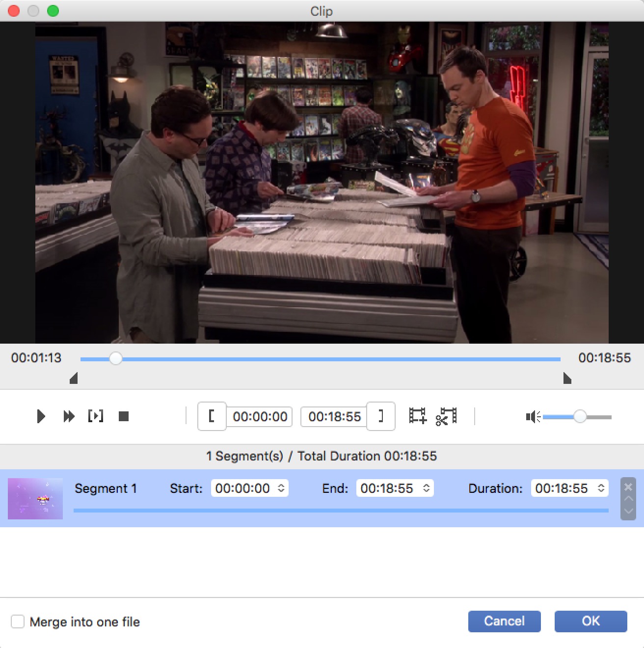This screenshot has width=644, height=648.
Task: Delete Segment 1 with X button
Action: [x=628, y=487]
